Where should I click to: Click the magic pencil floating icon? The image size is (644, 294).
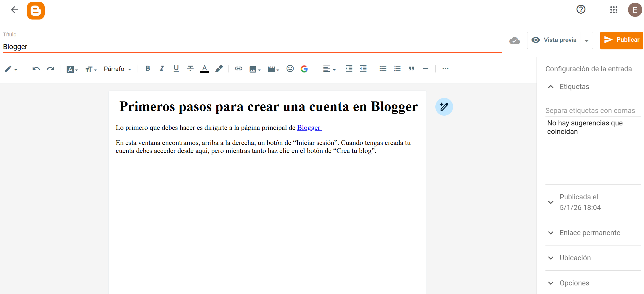(444, 107)
